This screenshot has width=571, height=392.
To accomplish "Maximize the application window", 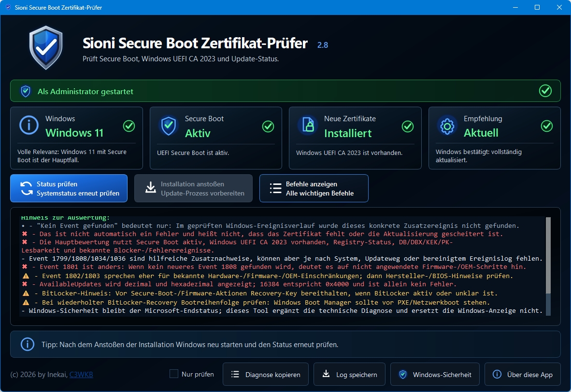I will click(x=537, y=7).
